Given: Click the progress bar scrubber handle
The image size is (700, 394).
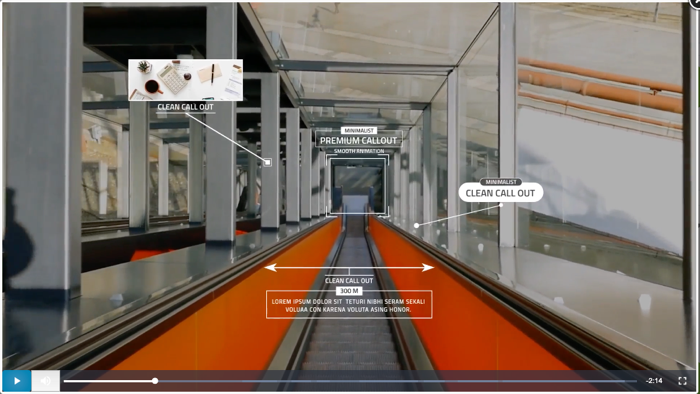Looking at the screenshot, I should point(155,381).
